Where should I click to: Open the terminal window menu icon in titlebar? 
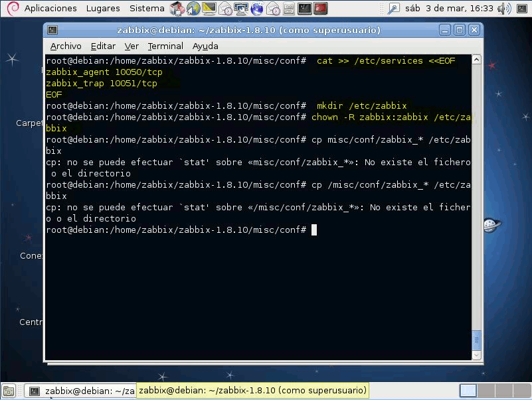click(x=52, y=31)
